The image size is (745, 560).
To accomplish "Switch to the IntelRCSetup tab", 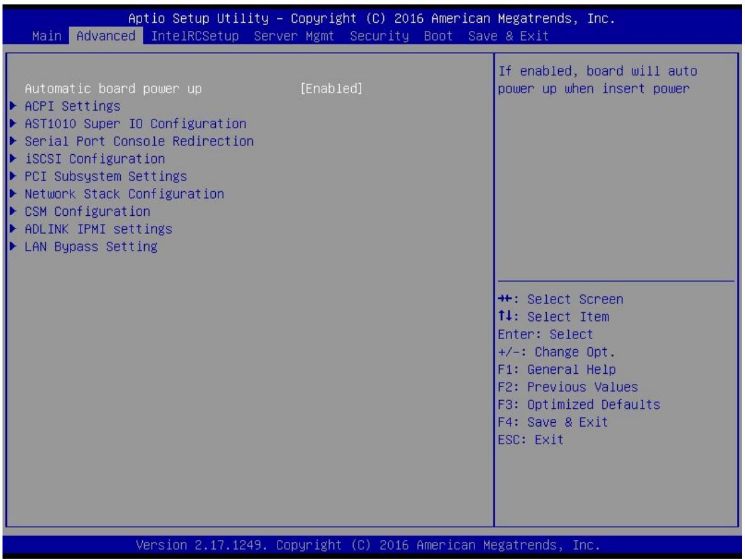I will (195, 36).
